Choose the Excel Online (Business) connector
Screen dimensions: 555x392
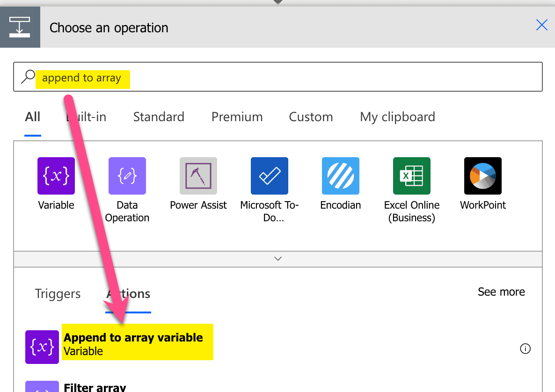click(x=411, y=176)
